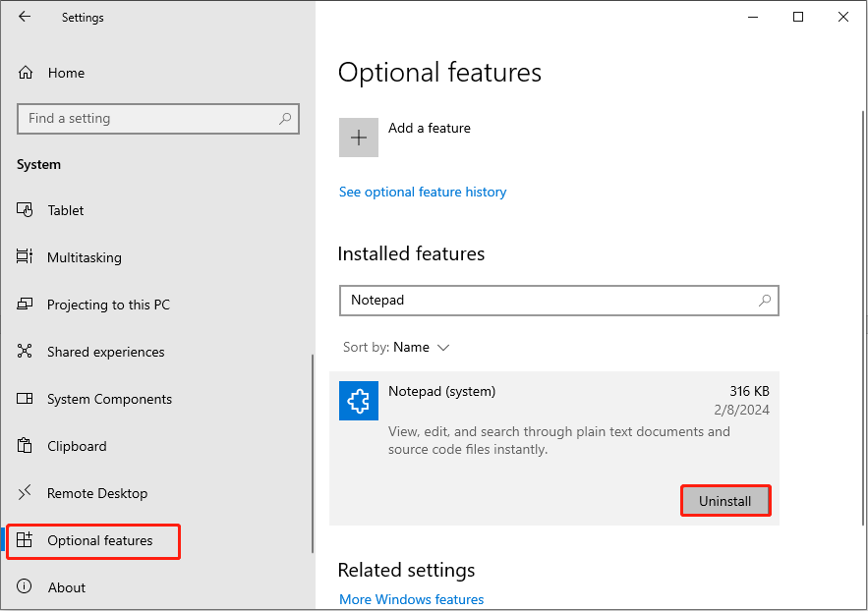Click the System section label
The image size is (868, 611).
(38, 165)
